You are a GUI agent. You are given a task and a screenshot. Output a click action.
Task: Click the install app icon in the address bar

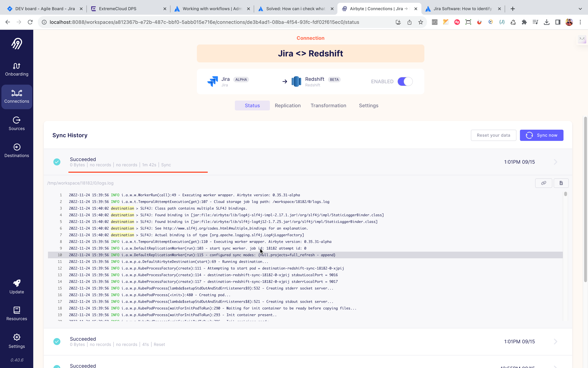398,22
